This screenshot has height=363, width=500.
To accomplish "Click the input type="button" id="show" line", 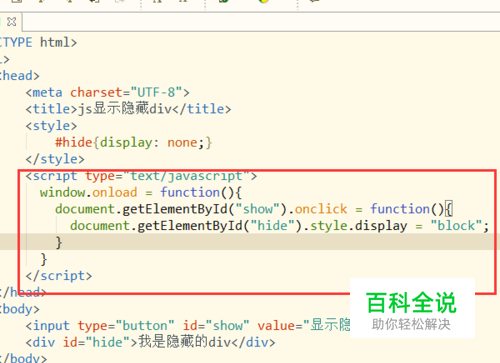I will pyautogui.click(x=188, y=326).
